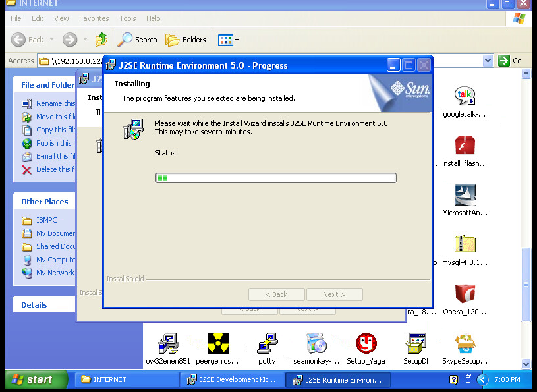Switch to J2SE Development Kit taskbar item

(233, 379)
